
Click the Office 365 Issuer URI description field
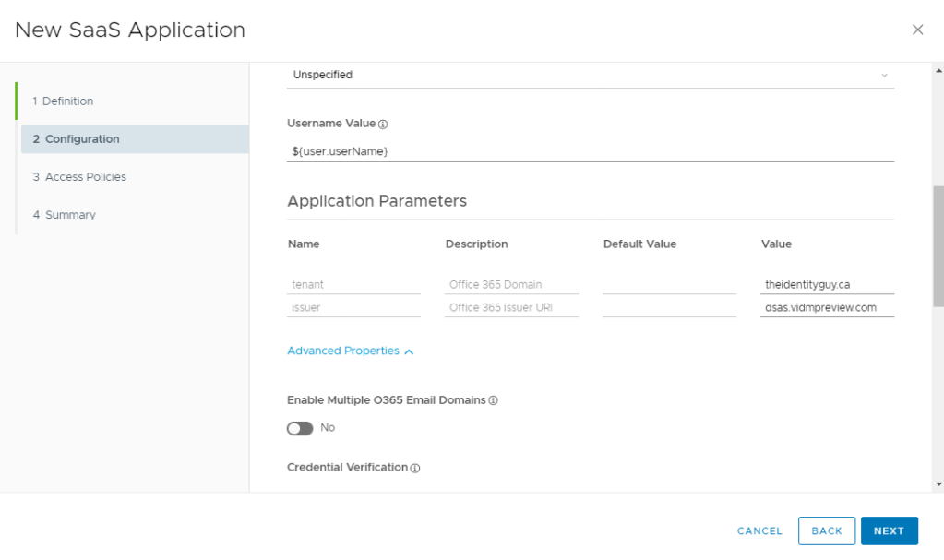tap(510, 306)
